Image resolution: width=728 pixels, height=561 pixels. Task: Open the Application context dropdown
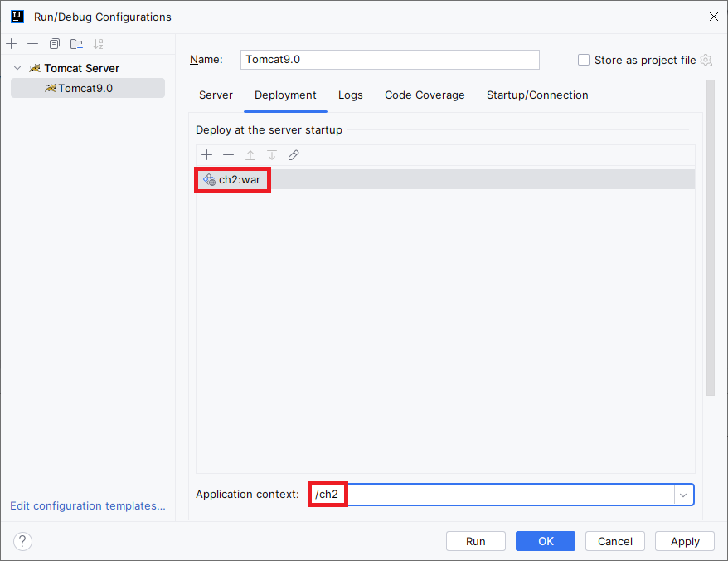click(683, 495)
